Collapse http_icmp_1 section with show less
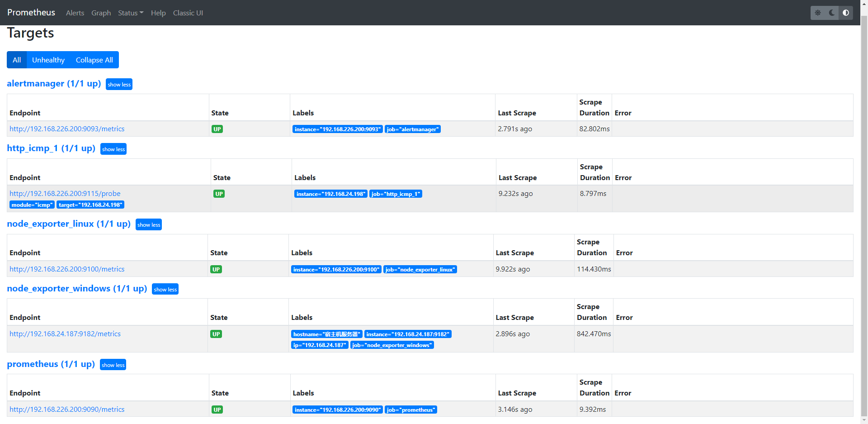 tap(113, 149)
